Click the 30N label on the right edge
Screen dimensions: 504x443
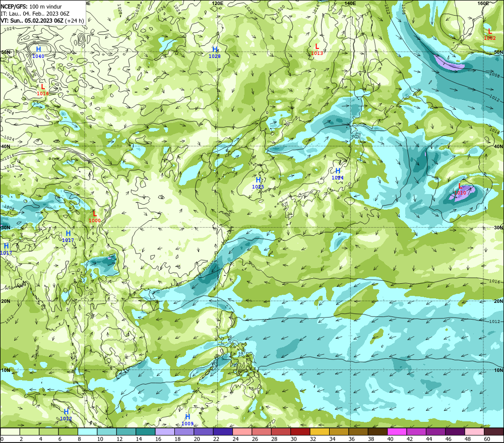498,228
